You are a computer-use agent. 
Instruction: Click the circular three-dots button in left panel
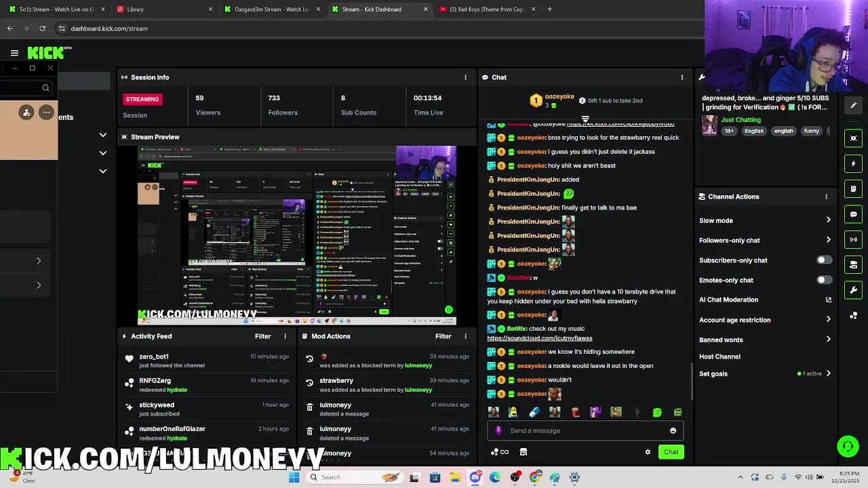46,113
